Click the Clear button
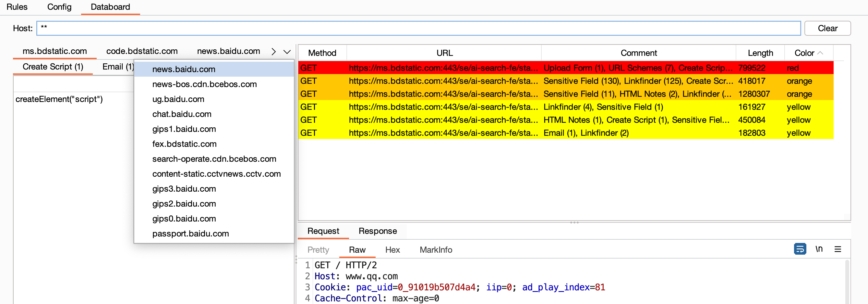The width and height of the screenshot is (868, 304). (827, 28)
